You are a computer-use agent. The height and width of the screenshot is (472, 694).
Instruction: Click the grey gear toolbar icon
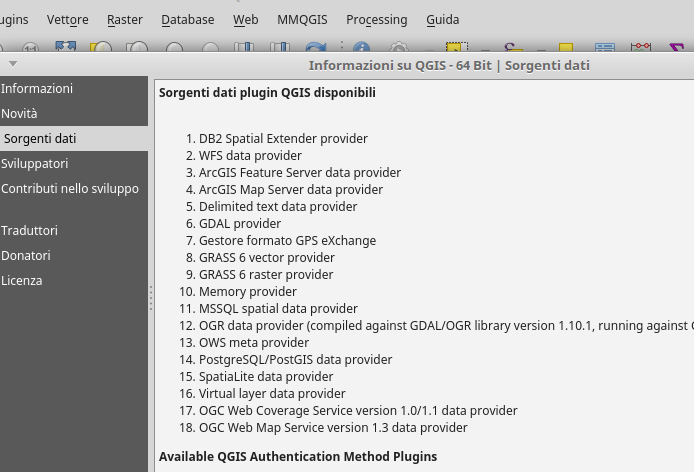click(x=398, y=47)
